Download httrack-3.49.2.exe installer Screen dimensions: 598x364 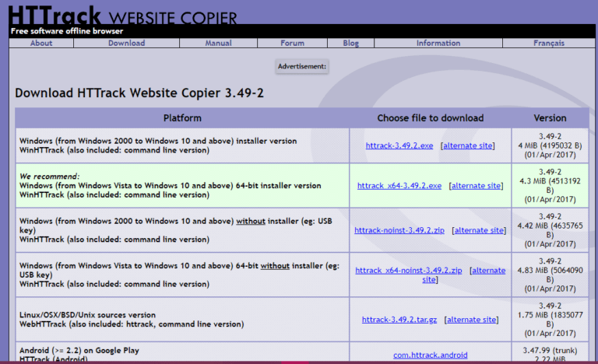pos(399,145)
